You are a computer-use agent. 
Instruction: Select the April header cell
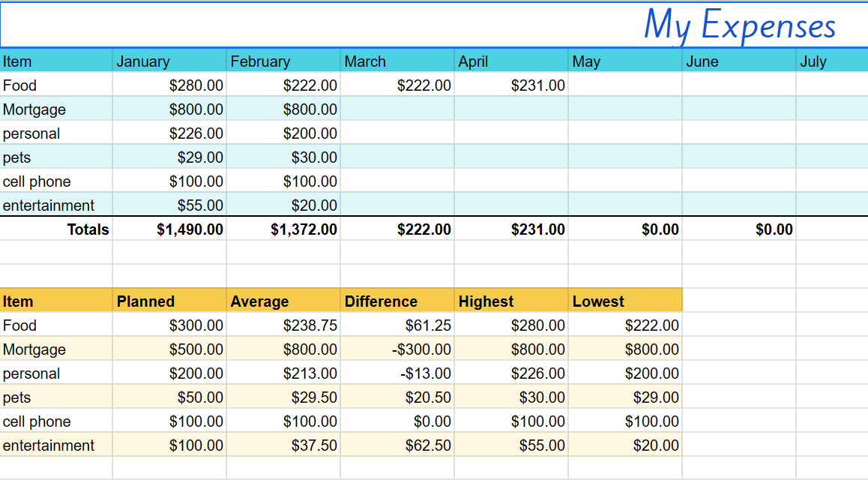pyautogui.click(x=511, y=61)
